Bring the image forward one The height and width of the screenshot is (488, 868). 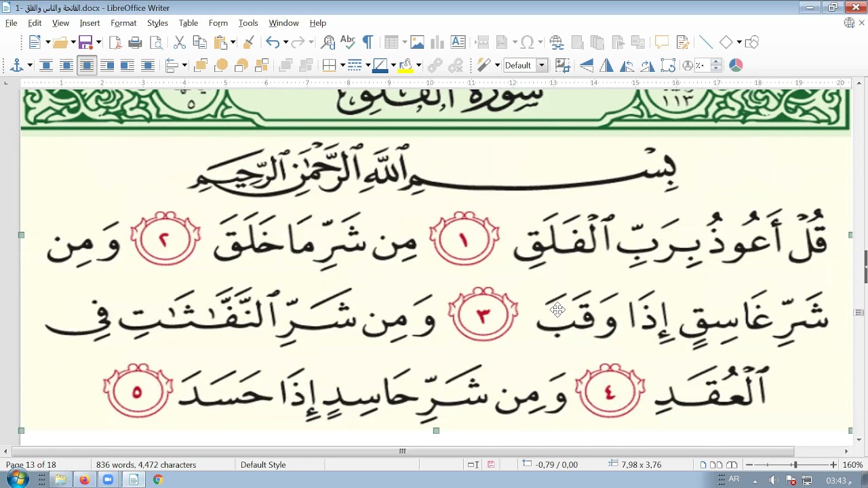[x=221, y=66]
